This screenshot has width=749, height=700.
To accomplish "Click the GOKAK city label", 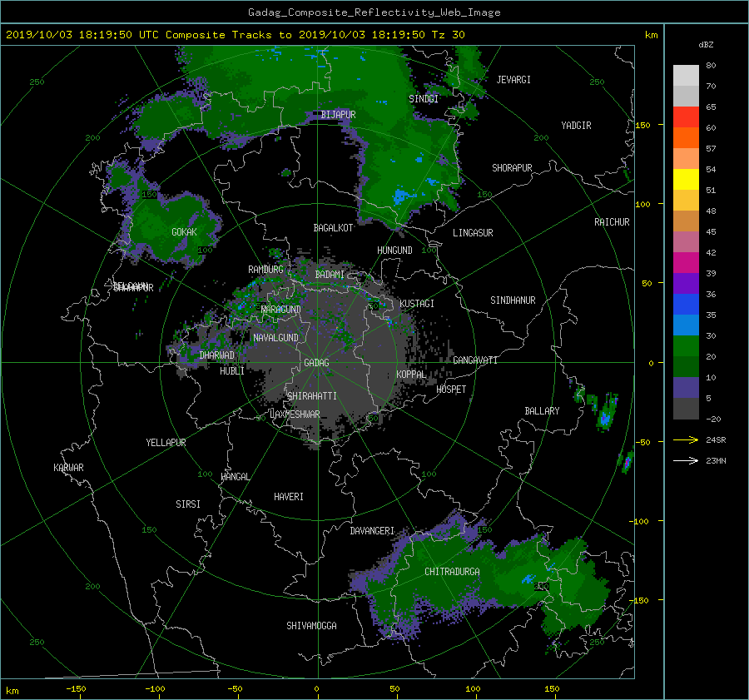I will tap(184, 232).
